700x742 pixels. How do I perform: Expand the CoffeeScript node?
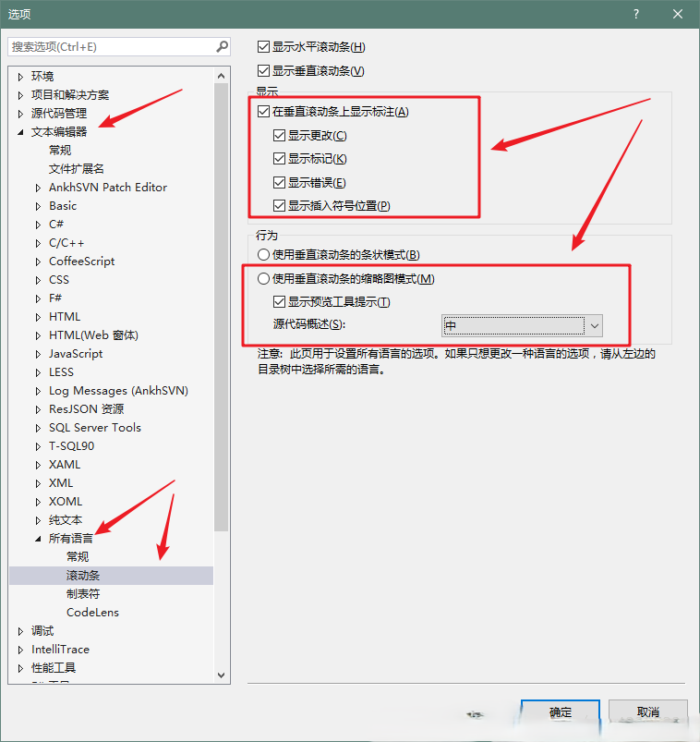pos(38,262)
